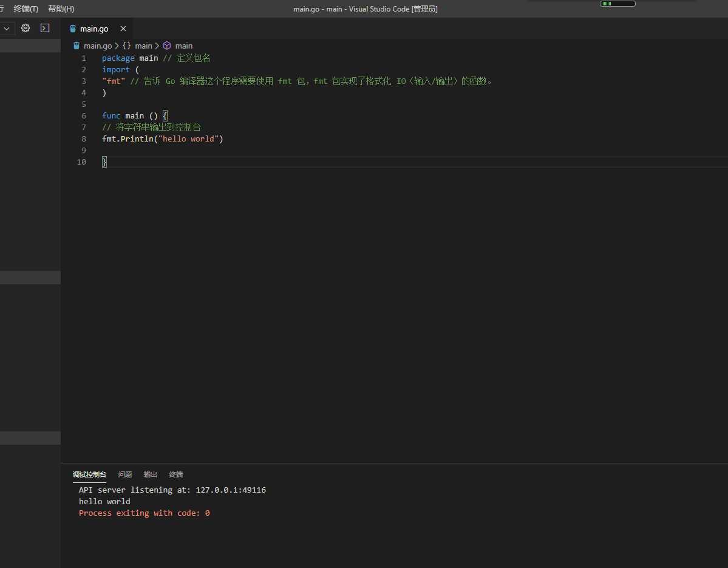Click line number 6 in the gutter
This screenshot has width=728, height=568.
coord(84,115)
